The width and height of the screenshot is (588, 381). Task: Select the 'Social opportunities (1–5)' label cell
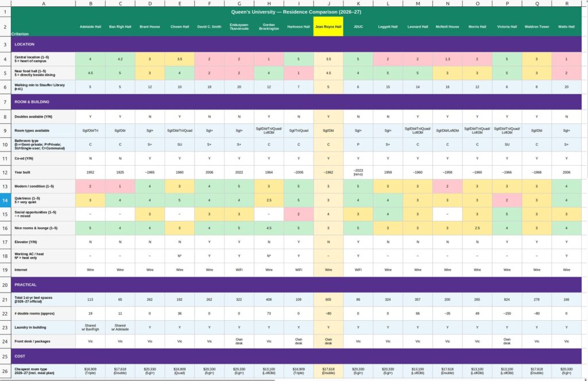[x=44, y=214]
